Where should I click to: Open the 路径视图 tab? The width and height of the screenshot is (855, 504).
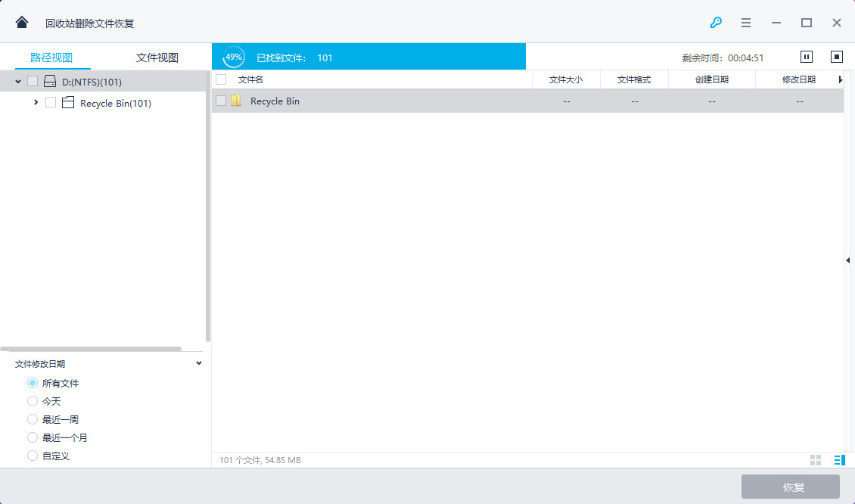point(51,58)
